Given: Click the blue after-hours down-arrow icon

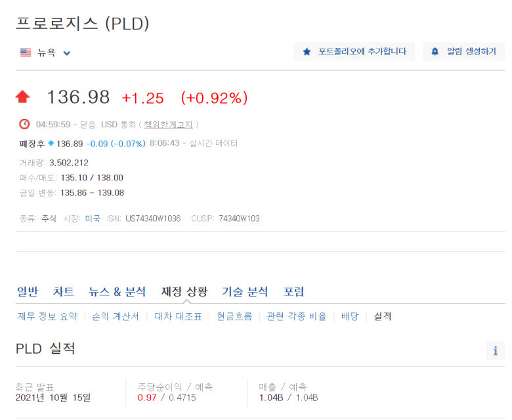Looking at the screenshot, I should (x=51, y=143).
